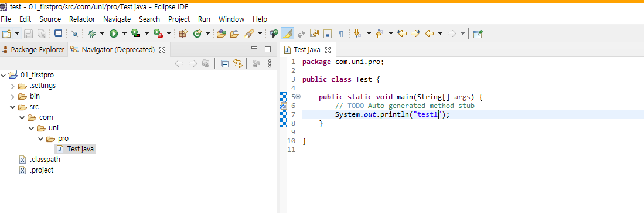
Task: Open the File menu
Action: (6, 19)
